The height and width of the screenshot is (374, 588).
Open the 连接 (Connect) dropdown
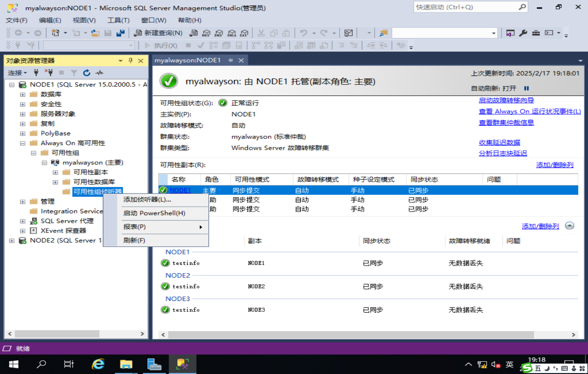pos(17,73)
